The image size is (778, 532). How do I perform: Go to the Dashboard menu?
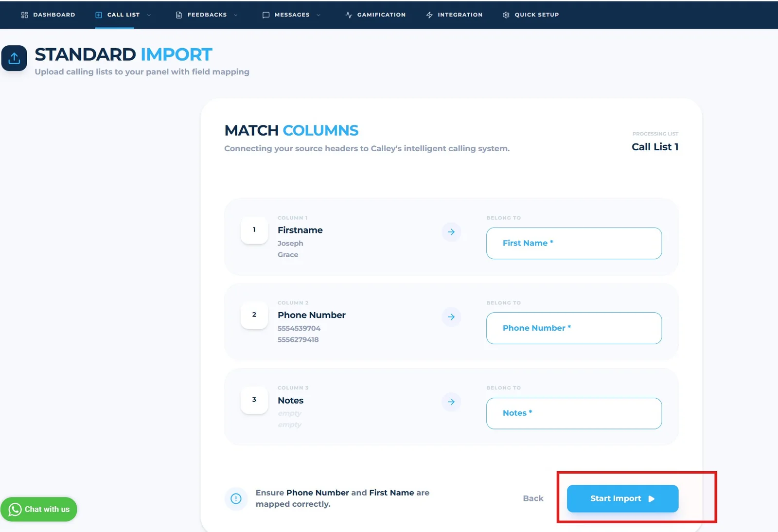pyautogui.click(x=48, y=15)
